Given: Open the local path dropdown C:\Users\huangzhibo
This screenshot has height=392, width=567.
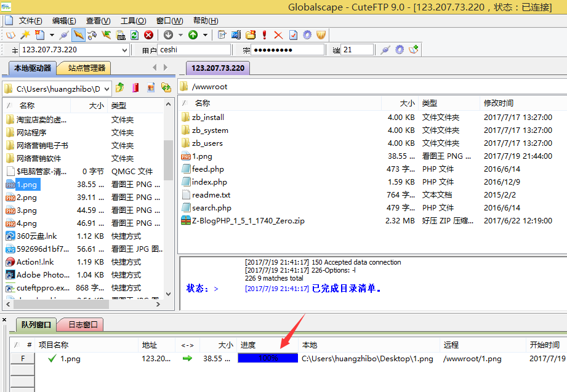Looking at the screenshot, I should click(106, 89).
